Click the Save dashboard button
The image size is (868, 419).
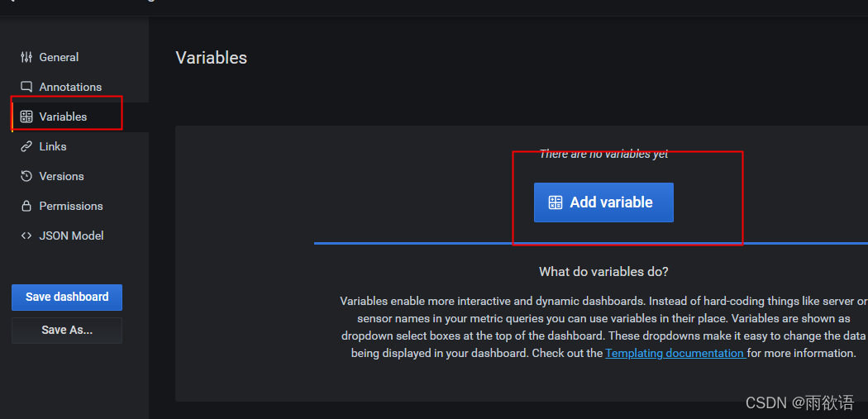click(67, 298)
